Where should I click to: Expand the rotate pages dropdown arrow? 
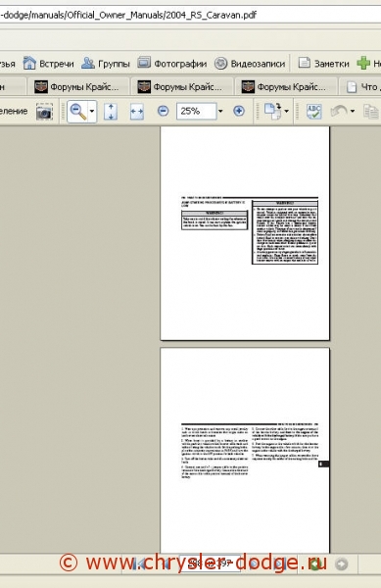(x=287, y=111)
